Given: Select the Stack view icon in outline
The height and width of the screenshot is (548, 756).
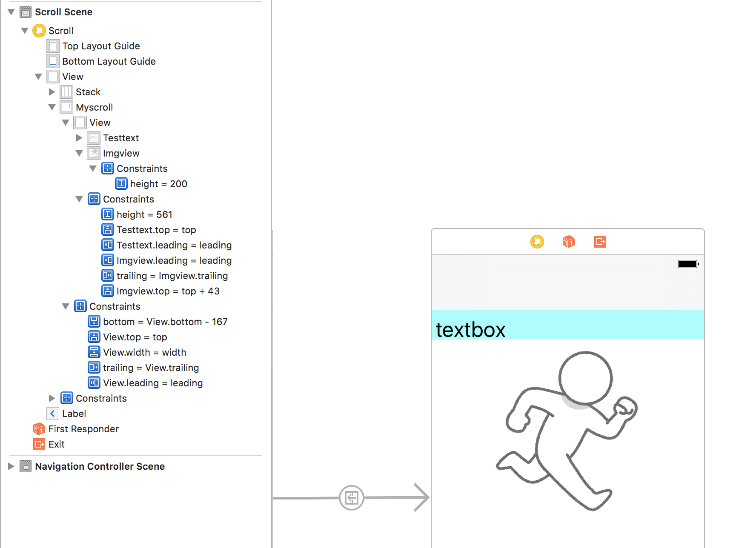Looking at the screenshot, I should coord(66,91).
